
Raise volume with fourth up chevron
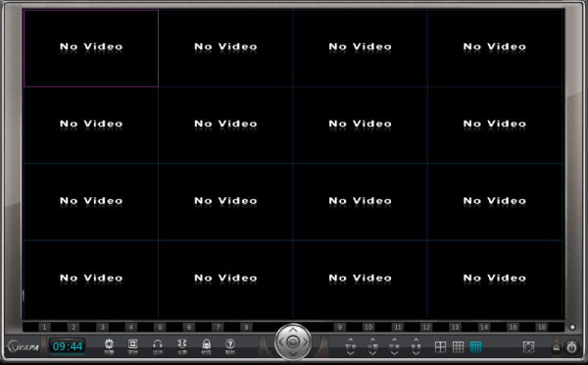416,339
